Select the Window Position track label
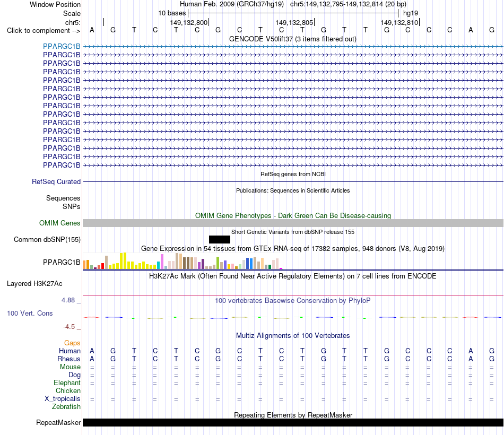Viewport: 504px width, 435px height. 55,4
